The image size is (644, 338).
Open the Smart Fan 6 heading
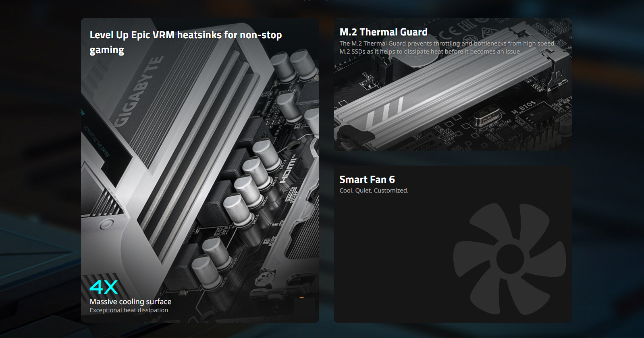point(367,179)
